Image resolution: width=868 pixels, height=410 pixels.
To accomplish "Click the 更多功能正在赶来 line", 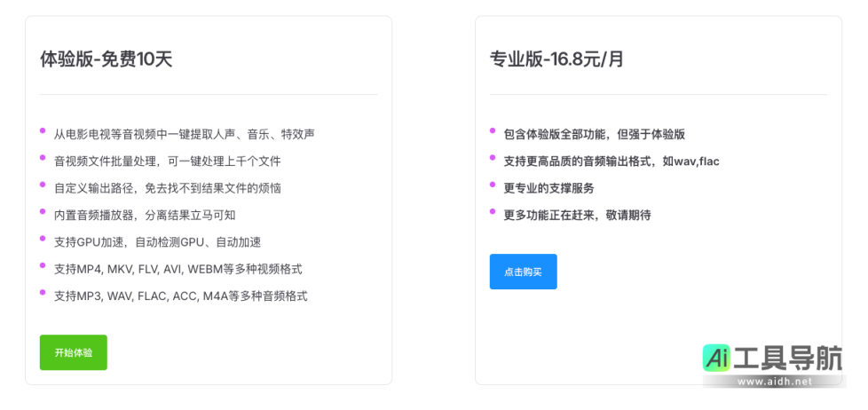I will pos(577,215).
